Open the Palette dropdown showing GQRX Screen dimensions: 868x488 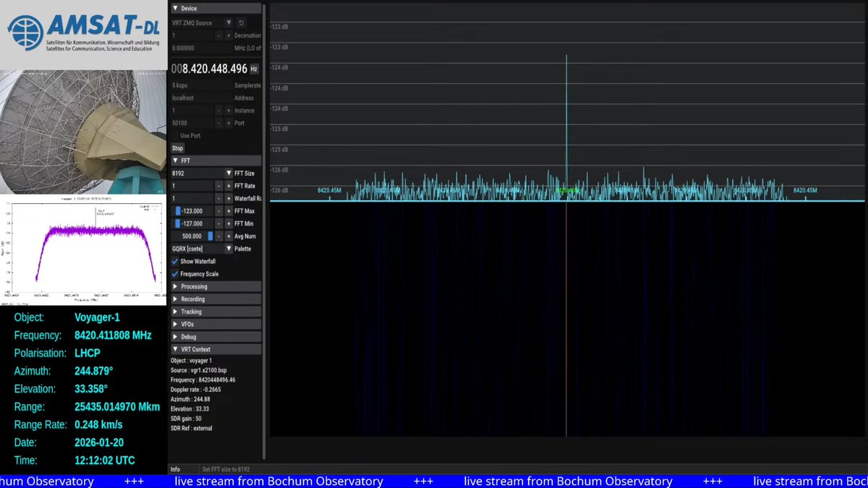coord(229,248)
